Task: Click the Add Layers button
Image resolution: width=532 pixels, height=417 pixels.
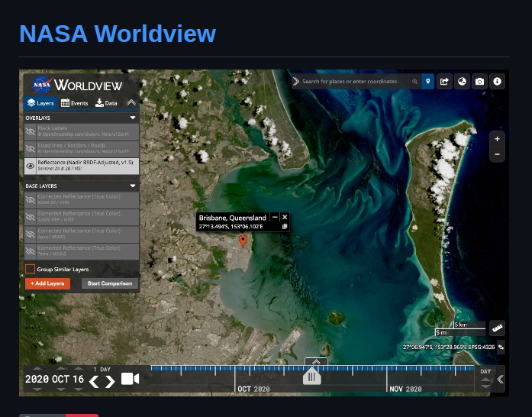Action: point(47,283)
